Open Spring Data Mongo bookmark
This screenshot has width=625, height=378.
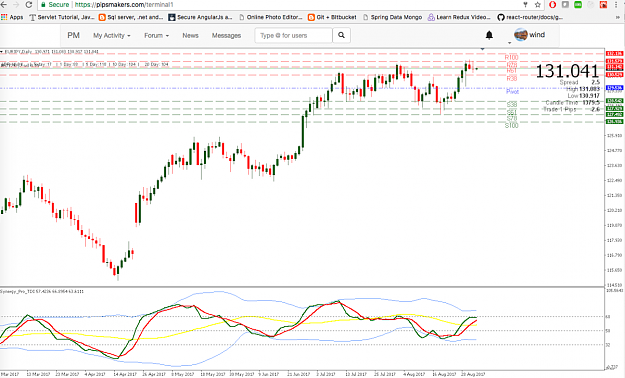pyautogui.click(x=392, y=17)
